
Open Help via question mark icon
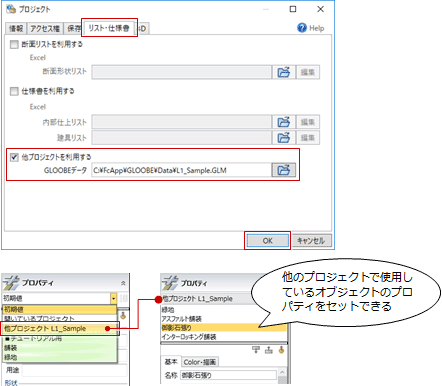pos(302,28)
